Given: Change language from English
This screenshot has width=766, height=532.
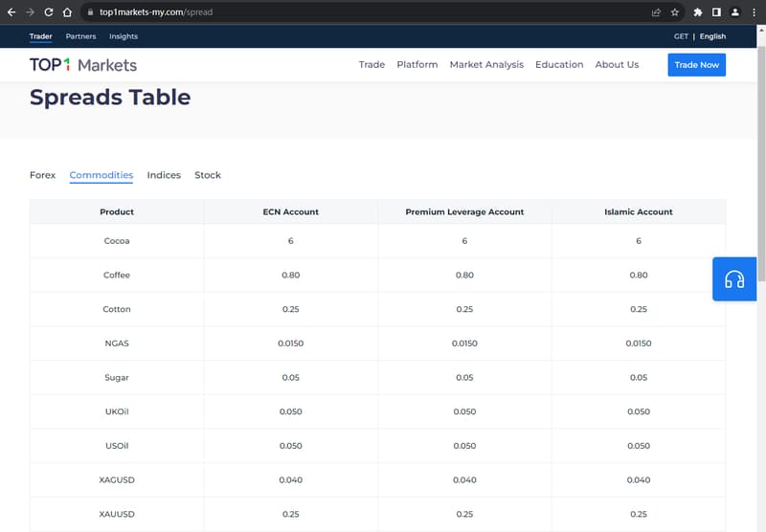Looking at the screenshot, I should tap(712, 36).
